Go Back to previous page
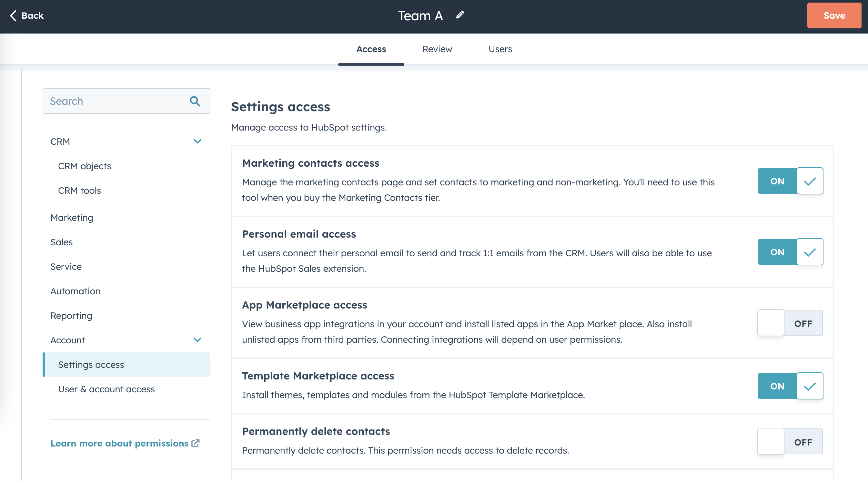 [x=26, y=15]
